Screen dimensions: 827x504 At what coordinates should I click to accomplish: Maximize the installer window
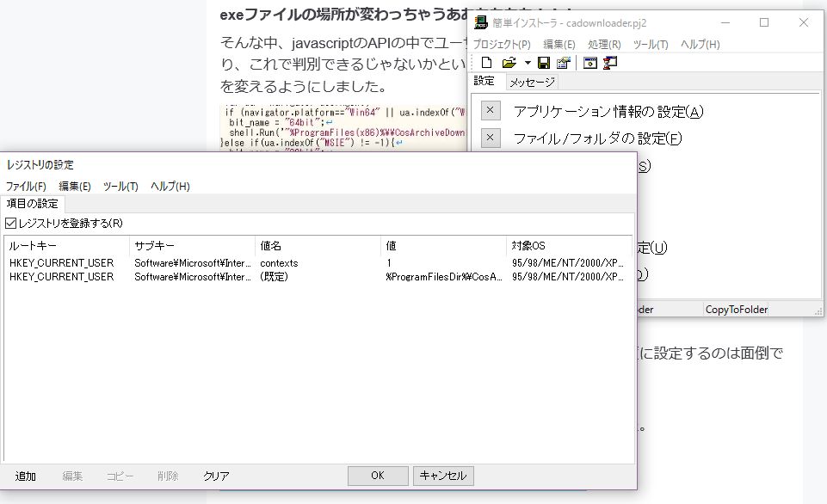pos(763,22)
